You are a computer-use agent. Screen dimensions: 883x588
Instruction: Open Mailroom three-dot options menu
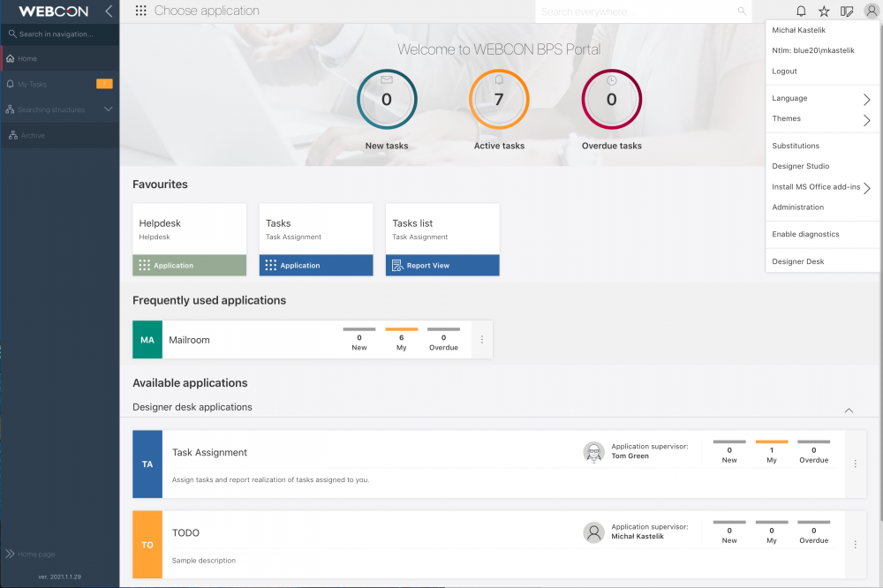(x=482, y=340)
